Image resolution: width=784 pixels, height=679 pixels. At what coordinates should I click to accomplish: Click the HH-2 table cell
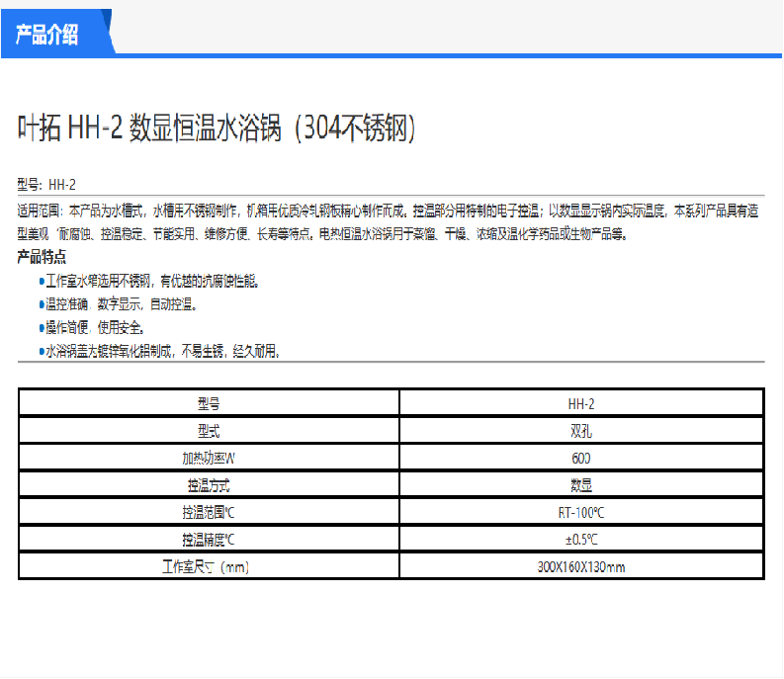[x=581, y=403]
